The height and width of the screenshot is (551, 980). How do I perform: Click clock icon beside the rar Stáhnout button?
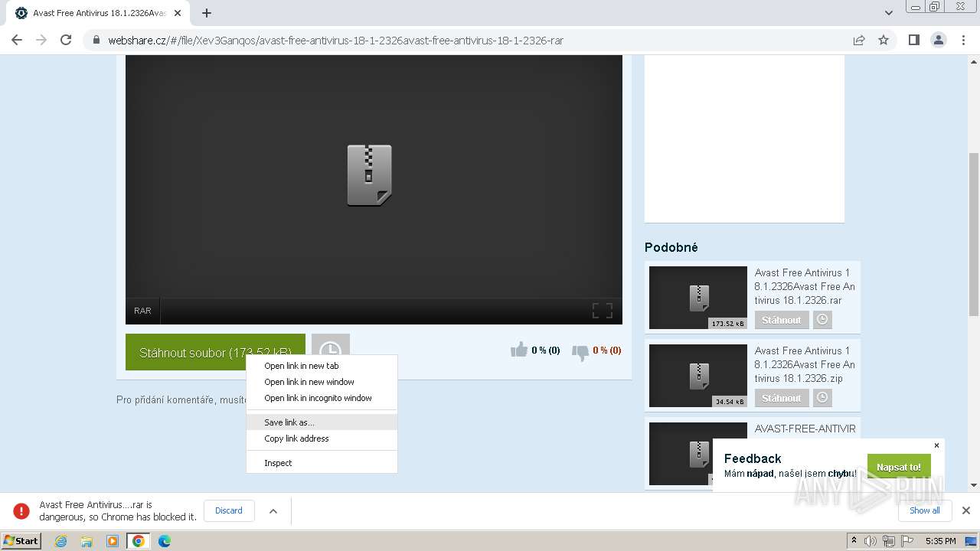822,320
